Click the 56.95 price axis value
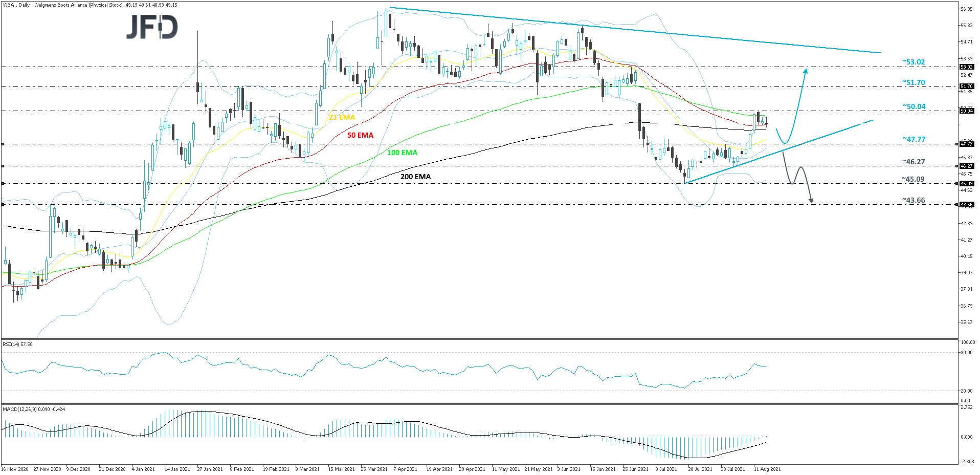This screenshot has height=475, width=980. (x=967, y=9)
